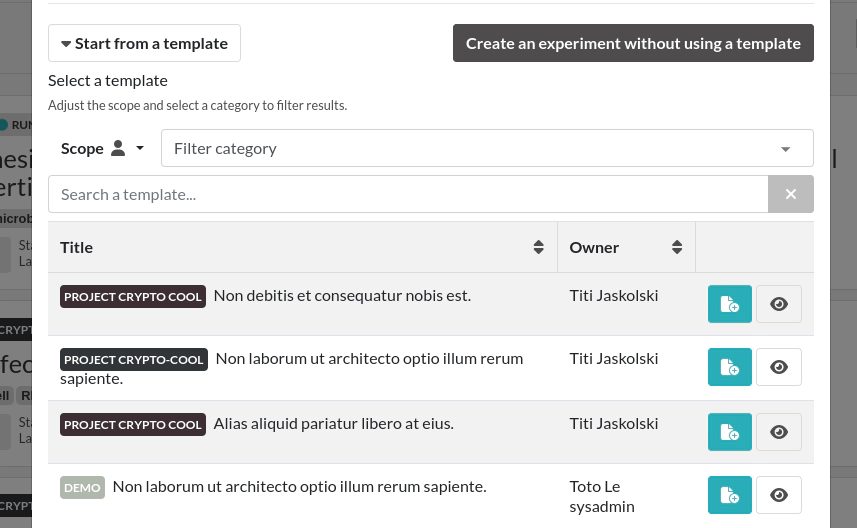Viewport: 857px width, 528px height.
Task: Create experiment from 'Non debitis' template
Action: point(729,304)
